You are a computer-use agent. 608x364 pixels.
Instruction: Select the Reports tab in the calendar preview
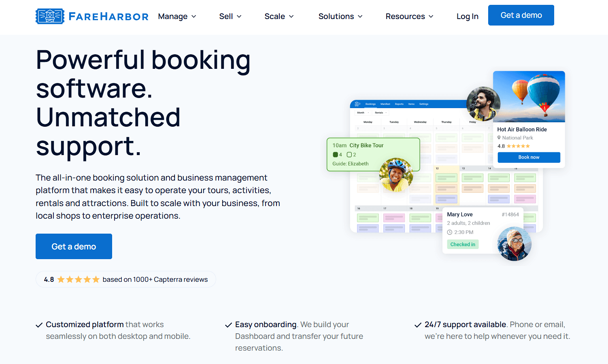tap(399, 104)
